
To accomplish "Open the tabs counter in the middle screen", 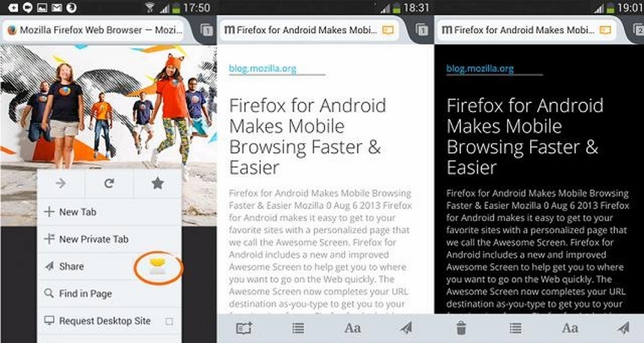I will pos(422,30).
